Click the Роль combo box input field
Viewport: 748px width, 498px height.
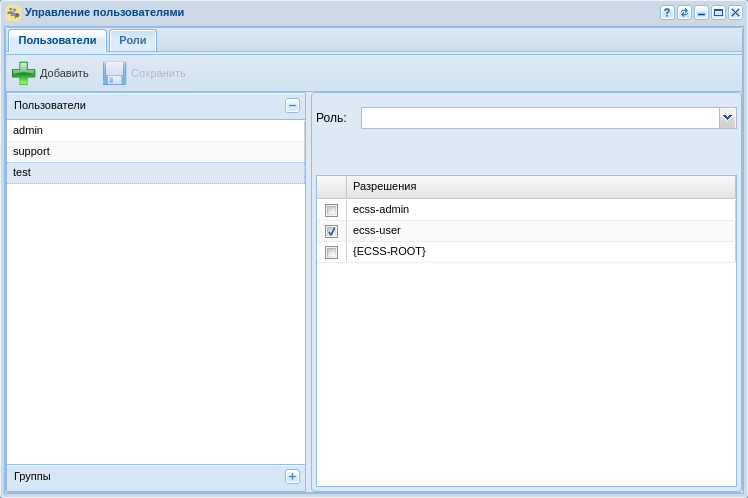[x=540, y=118]
